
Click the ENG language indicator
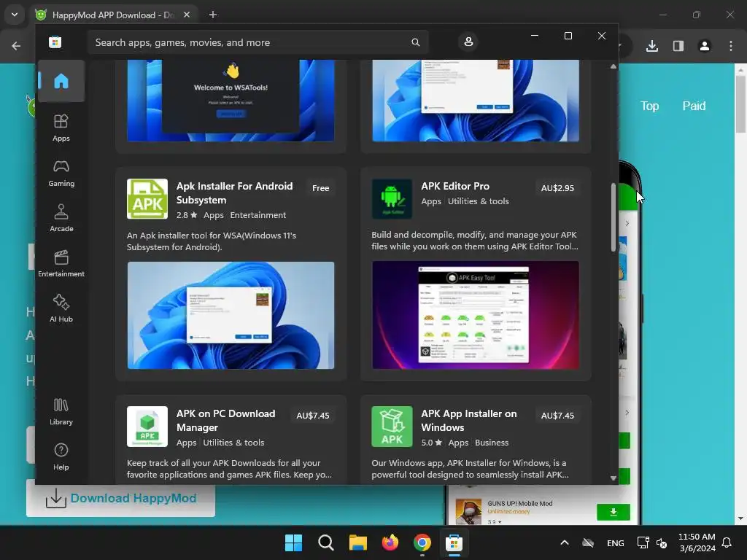tap(615, 542)
